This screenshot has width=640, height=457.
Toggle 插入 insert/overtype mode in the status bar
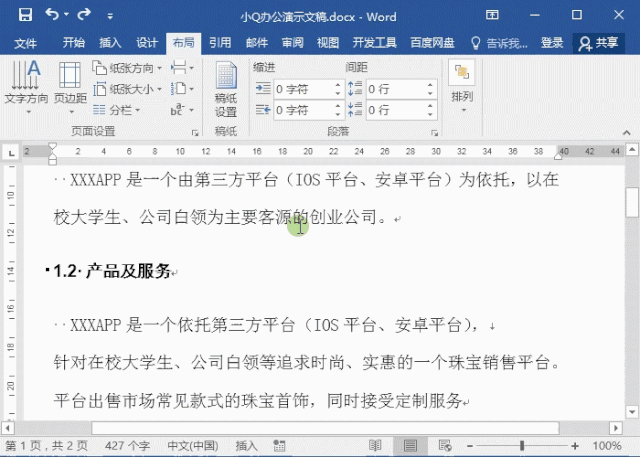(247, 446)
